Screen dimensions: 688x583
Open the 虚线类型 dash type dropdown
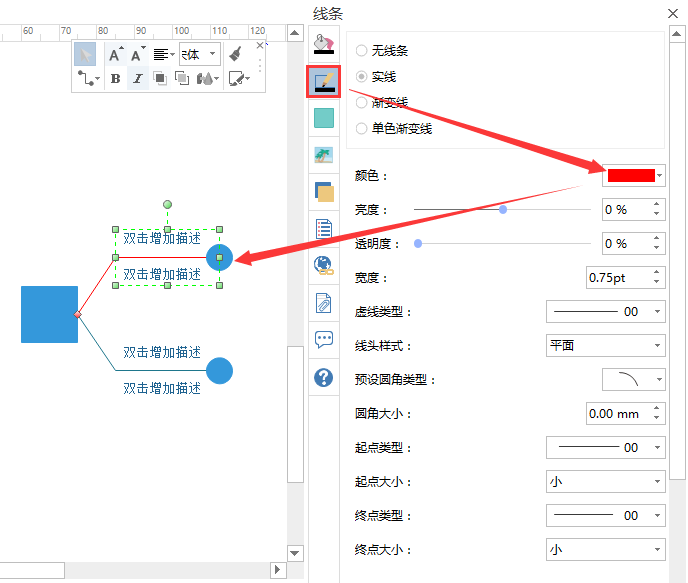[x=606, y=311]
